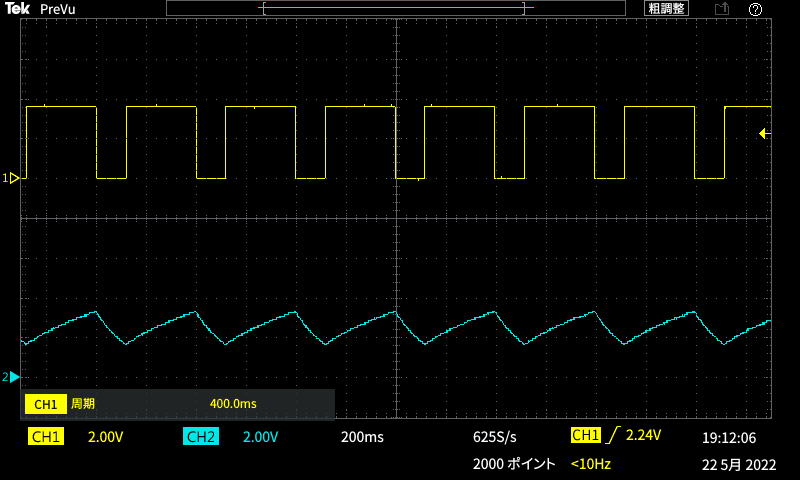Viewport: 800px width, 480px height.
Task: Click the help question mark icon
Action: pos(755,9)
